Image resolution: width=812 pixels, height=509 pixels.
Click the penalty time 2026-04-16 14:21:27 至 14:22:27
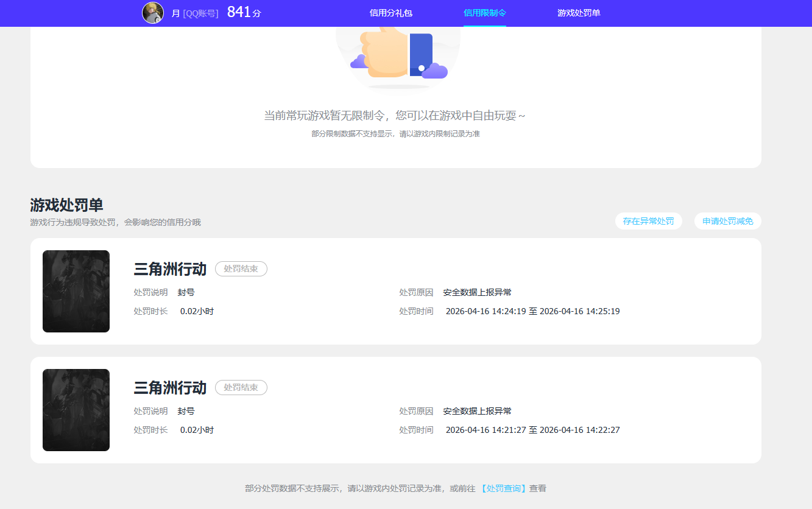tap(533, 430)
